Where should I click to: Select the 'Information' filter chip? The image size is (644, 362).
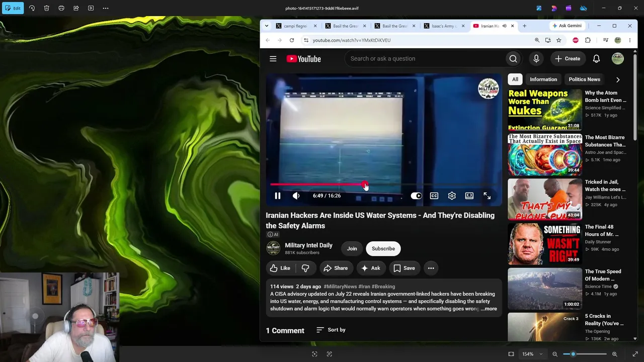coord(543,79)
